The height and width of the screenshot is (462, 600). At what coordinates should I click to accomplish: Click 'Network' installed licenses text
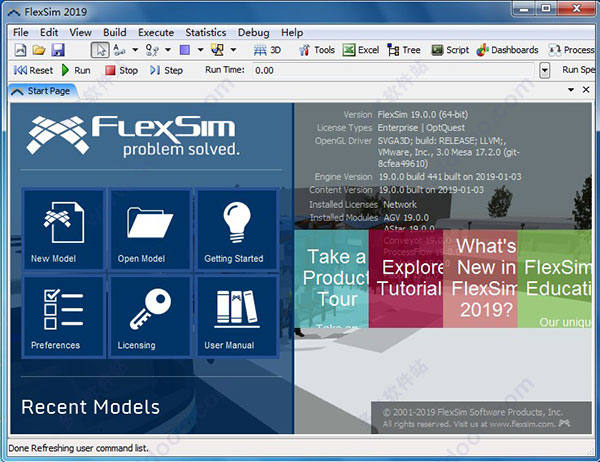(x=400, y=204)
